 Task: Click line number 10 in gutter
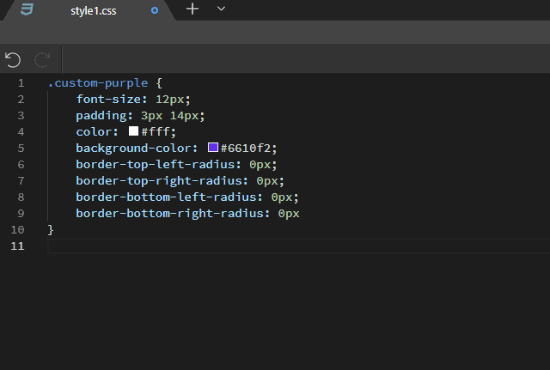[18, 230]
